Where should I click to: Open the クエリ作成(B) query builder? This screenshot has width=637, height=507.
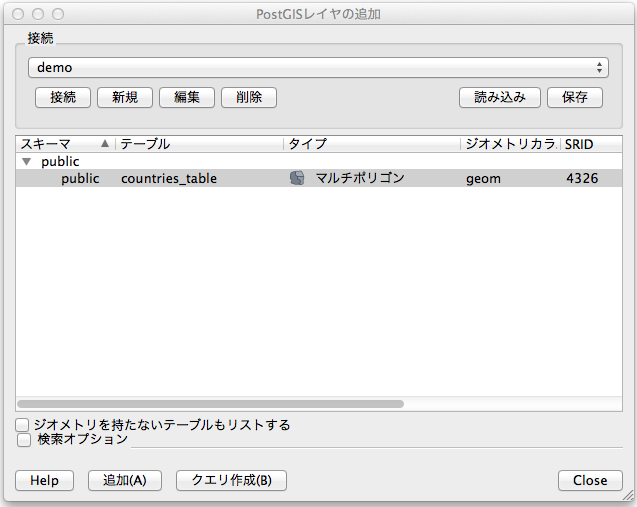click(x=231, y=480)
